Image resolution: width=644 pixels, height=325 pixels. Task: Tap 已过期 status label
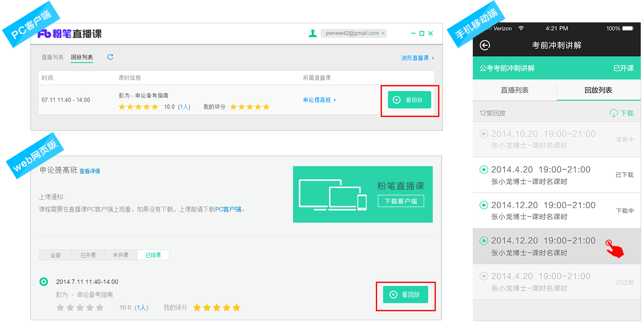coord(625,282)
